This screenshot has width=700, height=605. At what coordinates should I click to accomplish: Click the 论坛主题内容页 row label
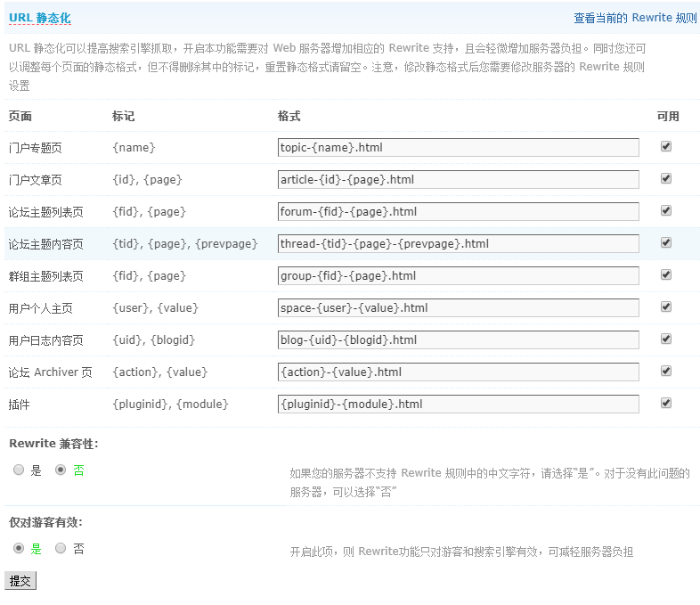46,244
